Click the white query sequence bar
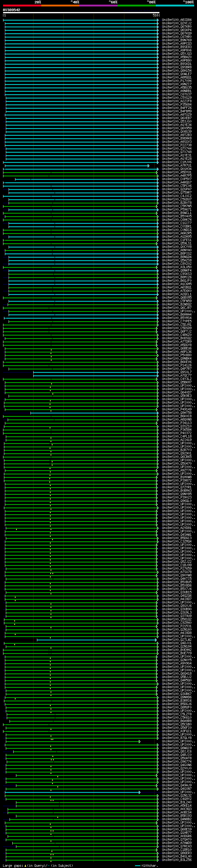 click(81, 12)
